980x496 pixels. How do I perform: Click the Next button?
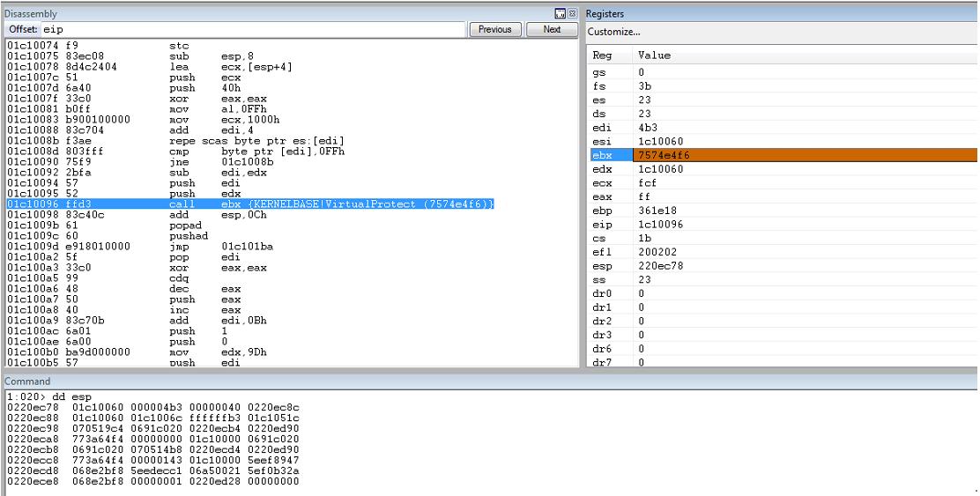coord(552,29)
